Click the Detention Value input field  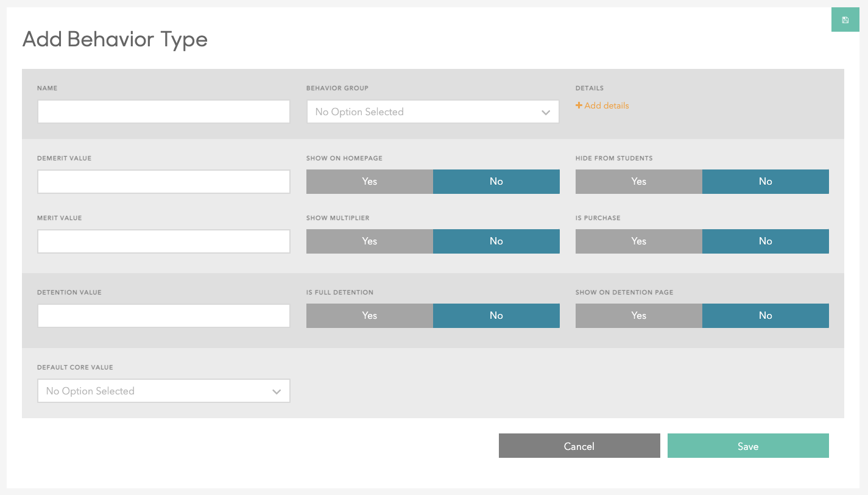tap(163, 316)
